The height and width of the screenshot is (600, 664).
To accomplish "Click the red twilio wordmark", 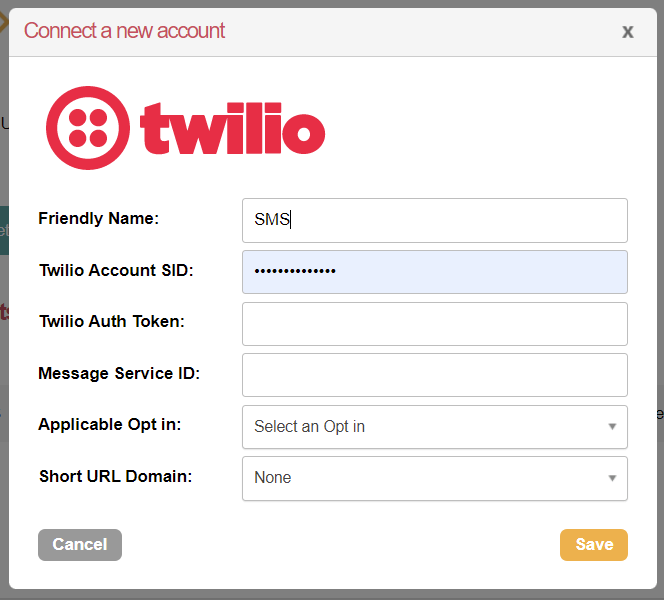I will tap(232, 128).
